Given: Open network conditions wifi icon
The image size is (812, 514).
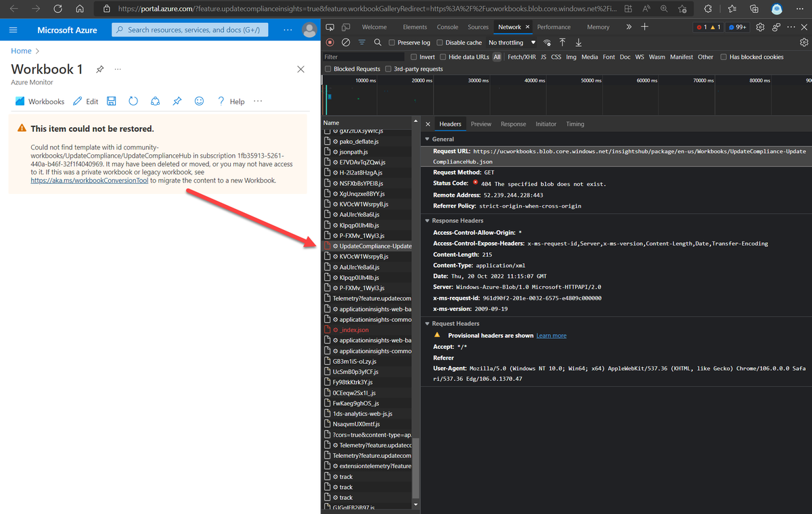Looking at the screenshot, I should click(x=547, y=43).
